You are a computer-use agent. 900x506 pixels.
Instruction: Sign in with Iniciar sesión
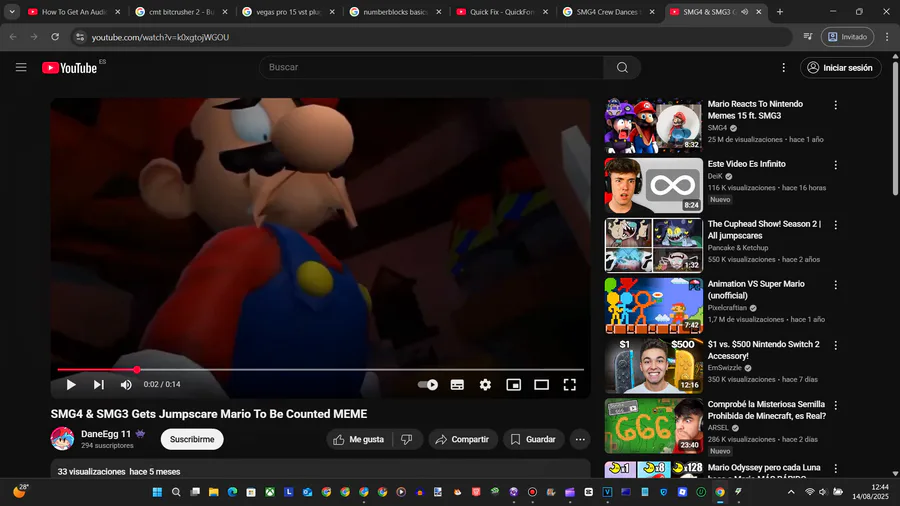[841, 68]
